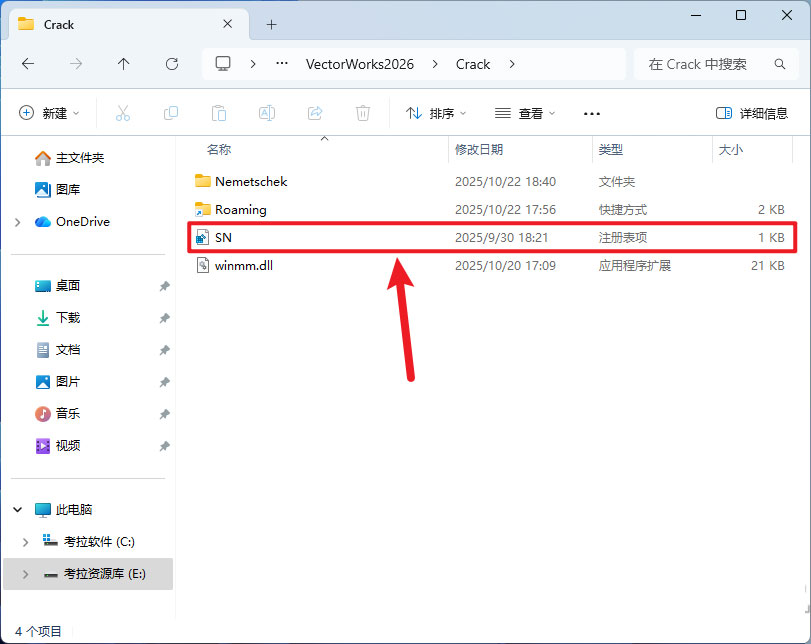Expand the OneDrive tree node
Viewport: 811px width, 644px height.
18,222
